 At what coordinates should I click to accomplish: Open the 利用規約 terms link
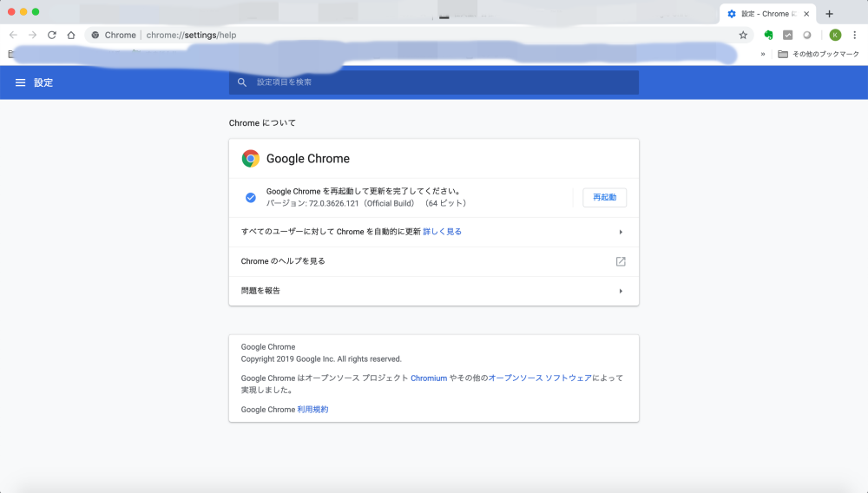[312, 410]
